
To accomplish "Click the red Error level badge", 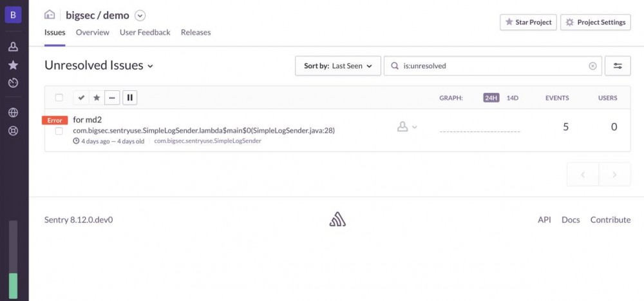I will tap(55, 121).
